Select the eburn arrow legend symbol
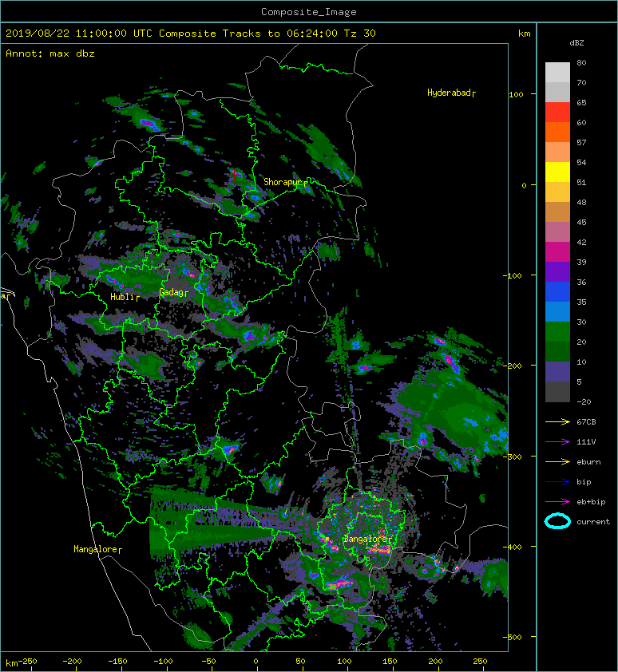Viewport: 618px width, 672px height. coord(557,462)
